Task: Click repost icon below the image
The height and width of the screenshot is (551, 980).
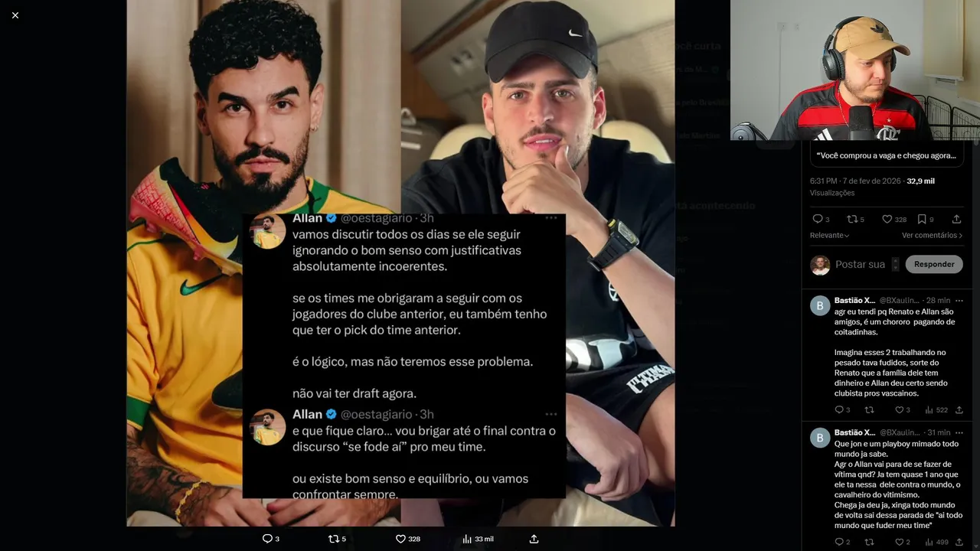Action: 333,539
